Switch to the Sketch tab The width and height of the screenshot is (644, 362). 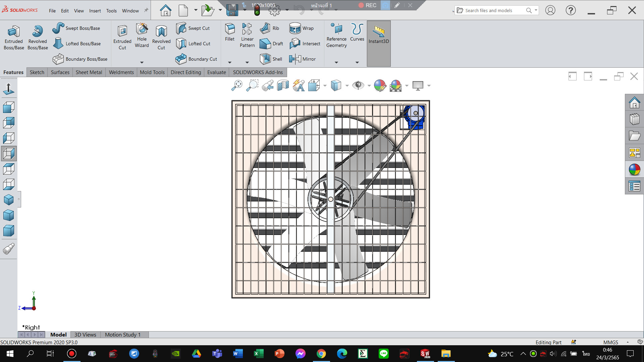click(37, 72)
